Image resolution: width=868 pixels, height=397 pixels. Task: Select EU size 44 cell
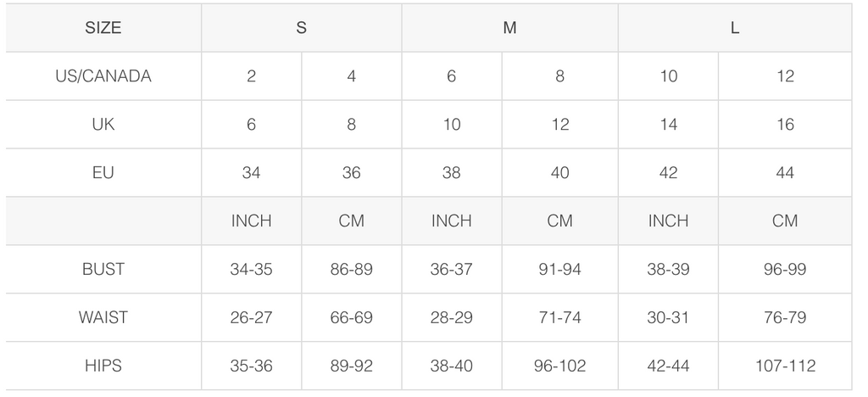(785, 172)
